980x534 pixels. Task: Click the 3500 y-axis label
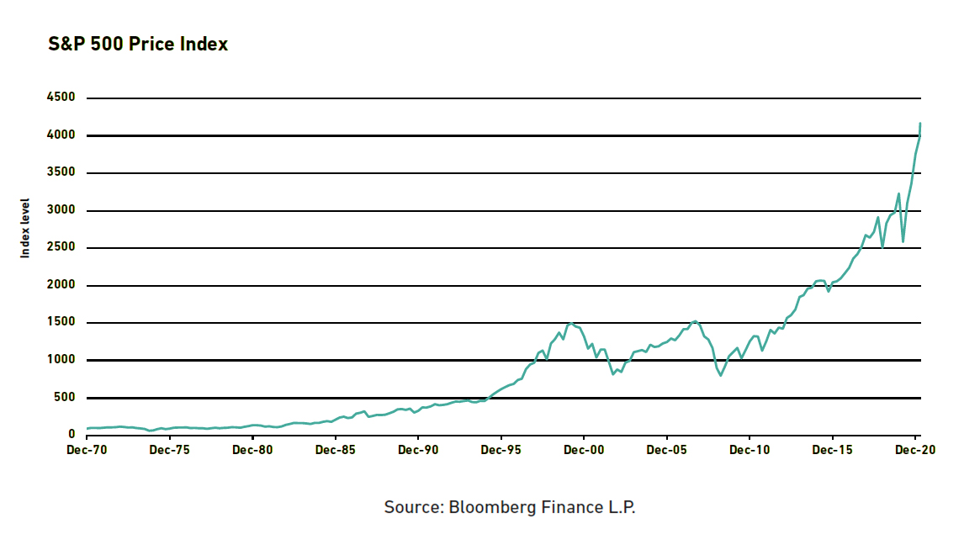(61, 172)
